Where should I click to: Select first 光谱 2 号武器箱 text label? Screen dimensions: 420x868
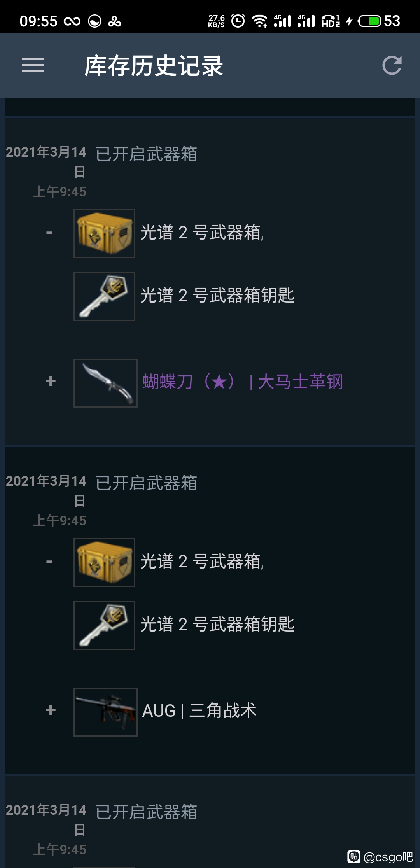(x=202, y=233)
